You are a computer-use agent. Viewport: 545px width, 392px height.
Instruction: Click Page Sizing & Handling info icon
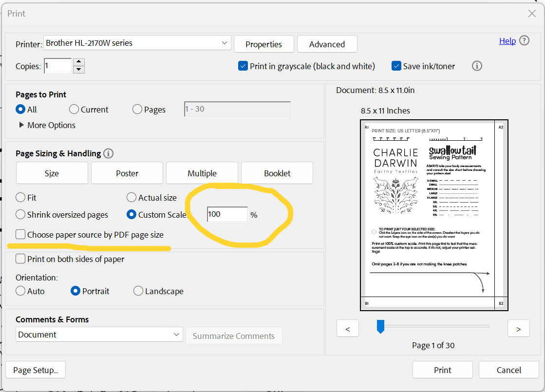[x=109, y=153]
